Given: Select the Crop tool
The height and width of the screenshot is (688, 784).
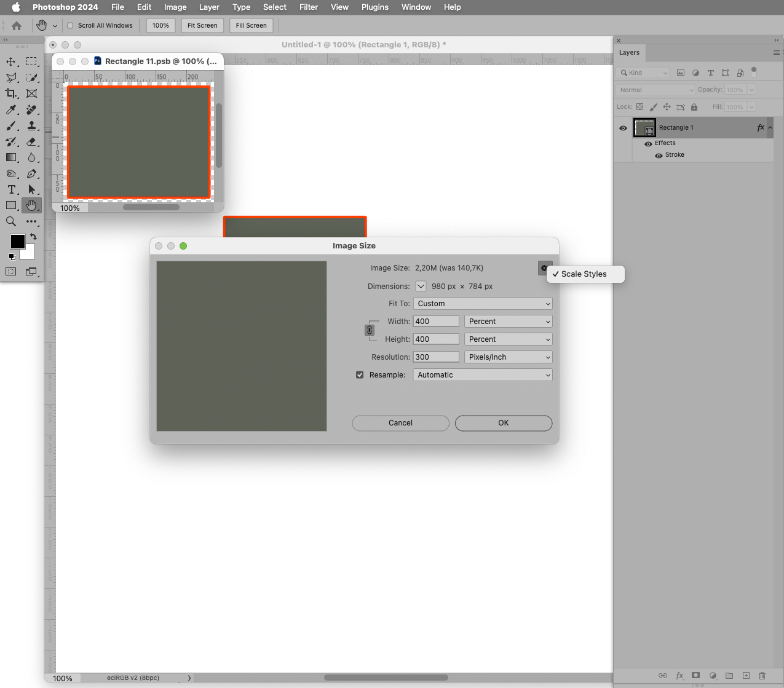Looking at the screenshot, I should [x=10, y=93].
